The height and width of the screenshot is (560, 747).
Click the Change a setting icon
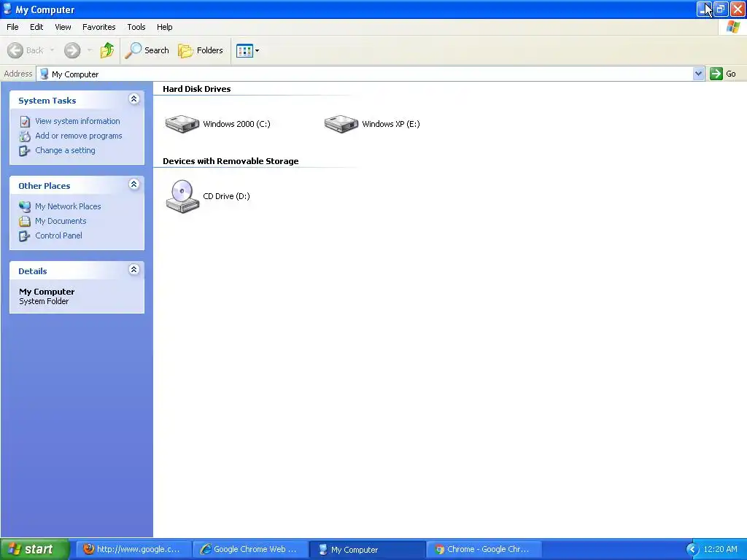pos(25,151)
